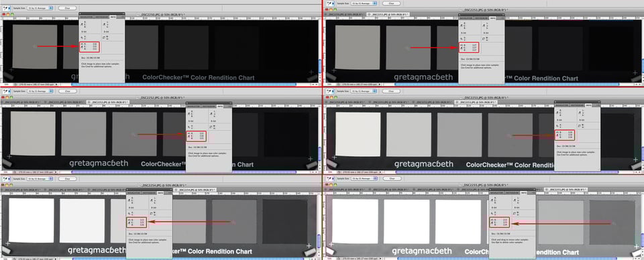
Task: Click the color sampler marker on _DSC2255.JPG's dark gray patch
Action: [613, 224]
